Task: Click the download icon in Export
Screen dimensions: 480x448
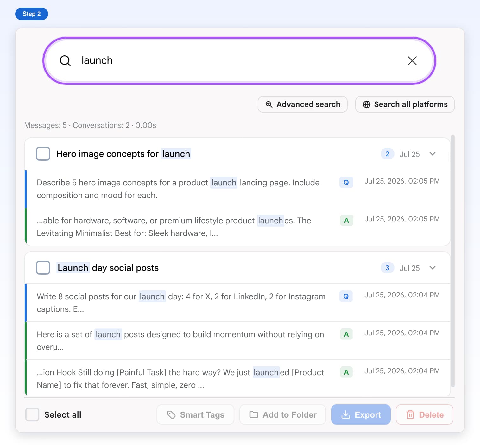Action: [x=346, y=414]
